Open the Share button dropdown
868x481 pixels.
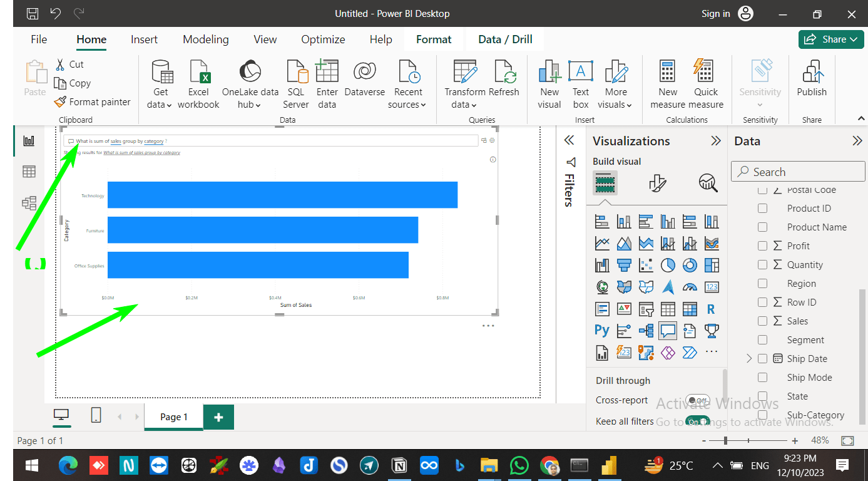tap(831, 39)
